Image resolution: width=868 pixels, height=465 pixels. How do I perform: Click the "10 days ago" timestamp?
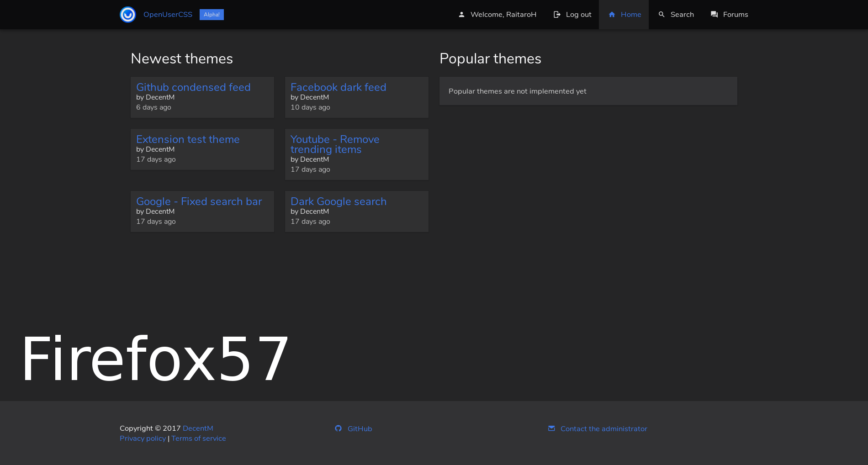(x=310, y=107)
